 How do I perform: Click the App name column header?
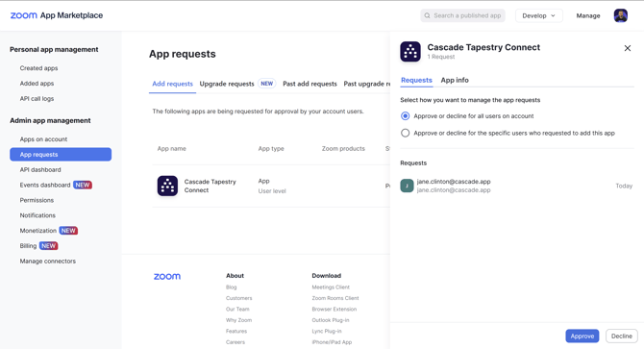click(172, 149)
